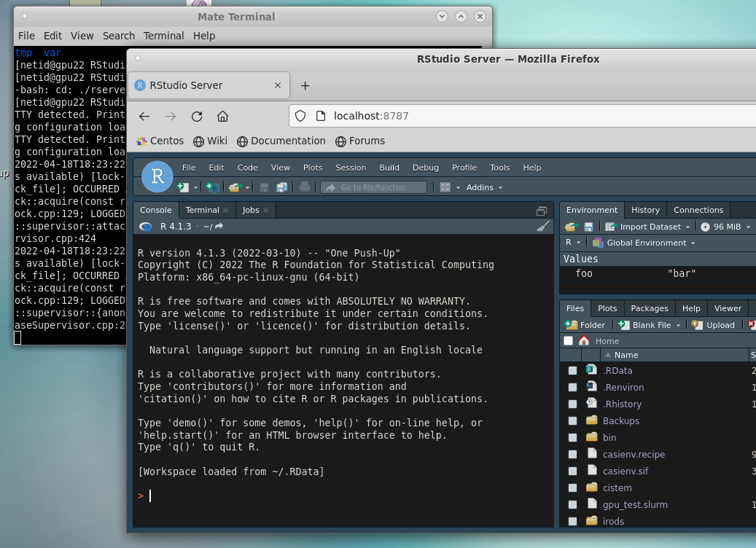Screen dimensions: 756x548
Task: Click the view working directory arrow icon
Action: 219,226
